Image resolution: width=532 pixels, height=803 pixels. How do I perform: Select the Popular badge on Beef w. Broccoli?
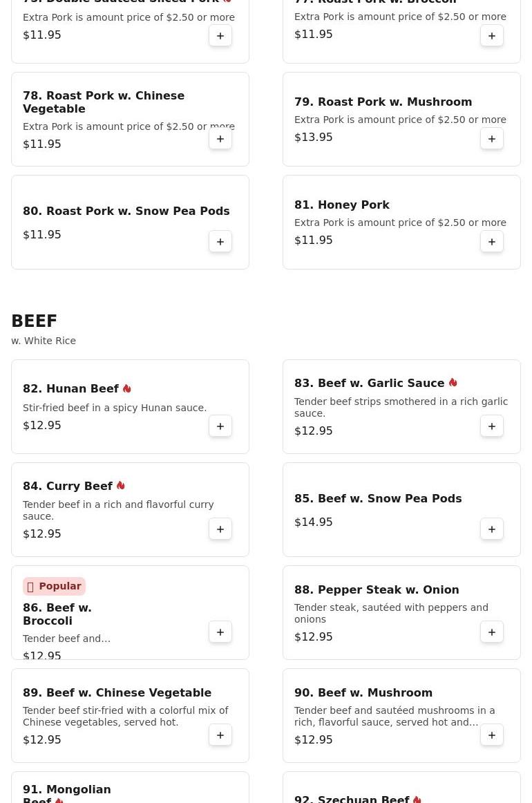pyautogui.click(x=54, y=586)
